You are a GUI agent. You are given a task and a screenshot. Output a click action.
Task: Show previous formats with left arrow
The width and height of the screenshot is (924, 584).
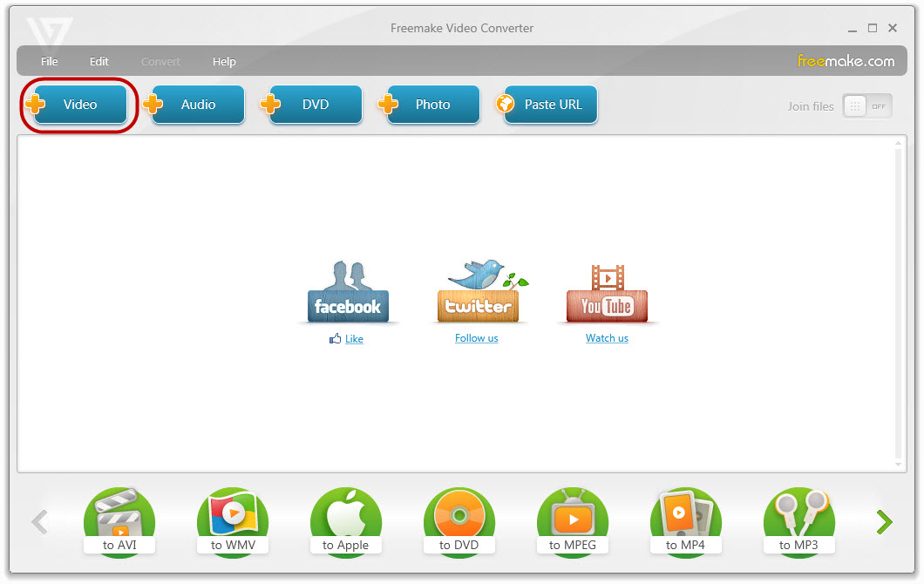point(39,522)
